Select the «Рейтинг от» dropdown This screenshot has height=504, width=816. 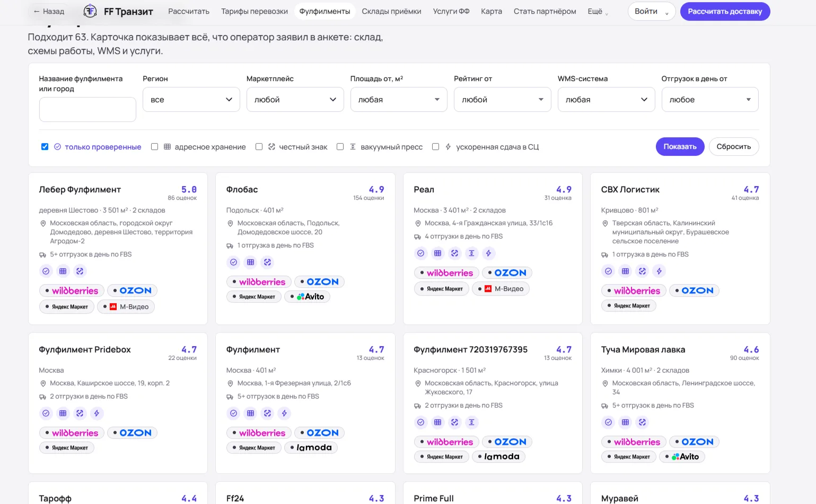tap(503, 100)
